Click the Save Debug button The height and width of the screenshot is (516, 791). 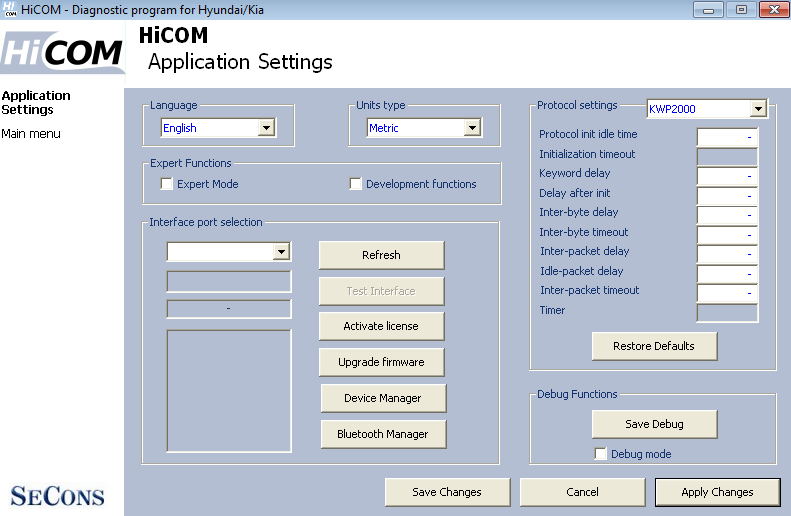[654, 424]
